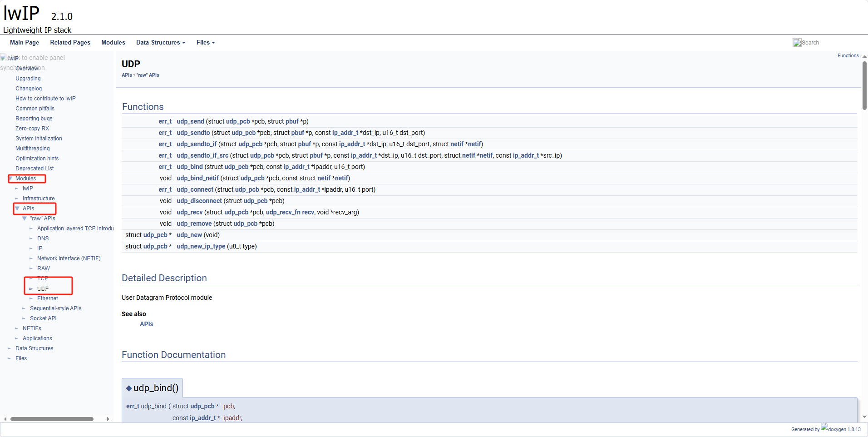Open the Related Pages menu item

click(x=70, y=42)
